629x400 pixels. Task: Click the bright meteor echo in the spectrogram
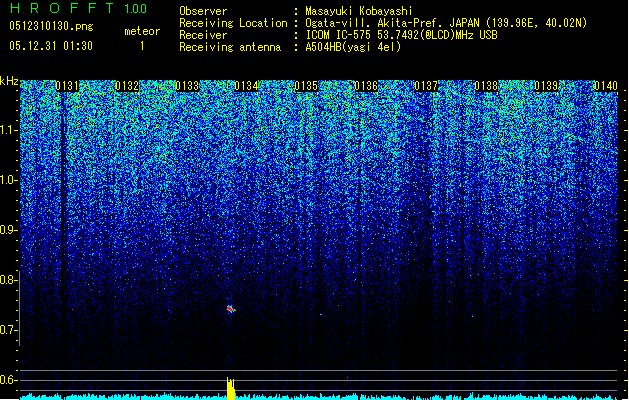[231, 309]
